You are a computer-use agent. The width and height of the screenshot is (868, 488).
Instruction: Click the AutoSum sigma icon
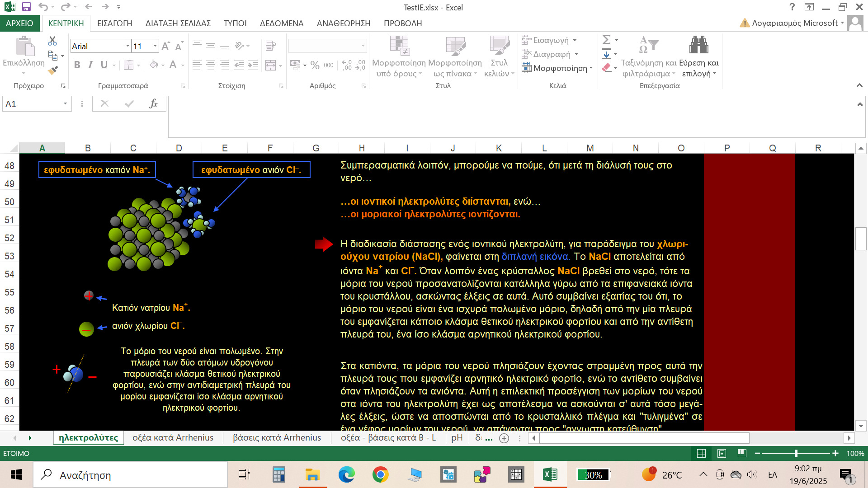point(607,40)
